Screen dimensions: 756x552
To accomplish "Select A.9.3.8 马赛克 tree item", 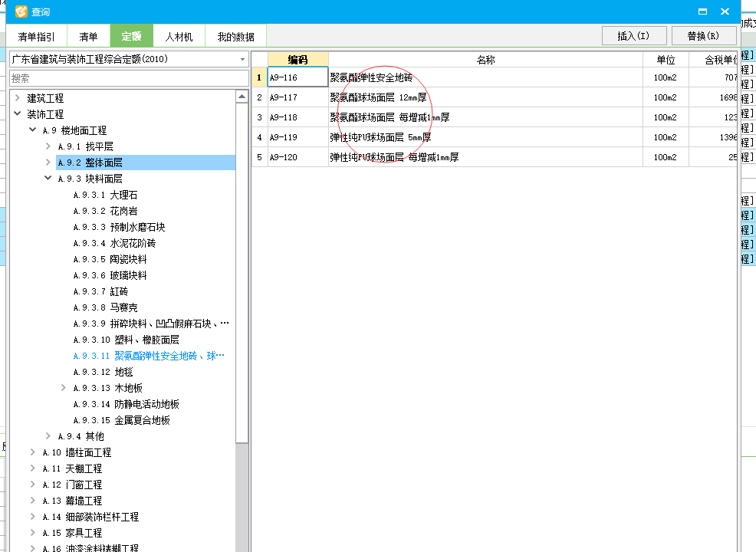I will [105, 307].
